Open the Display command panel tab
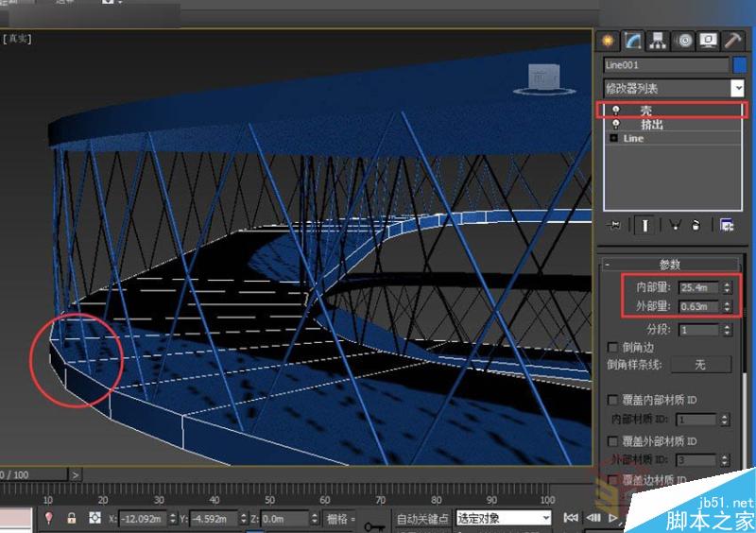This screenshot has height=533, width=756. pyautogui.click(x=708, y=41)
